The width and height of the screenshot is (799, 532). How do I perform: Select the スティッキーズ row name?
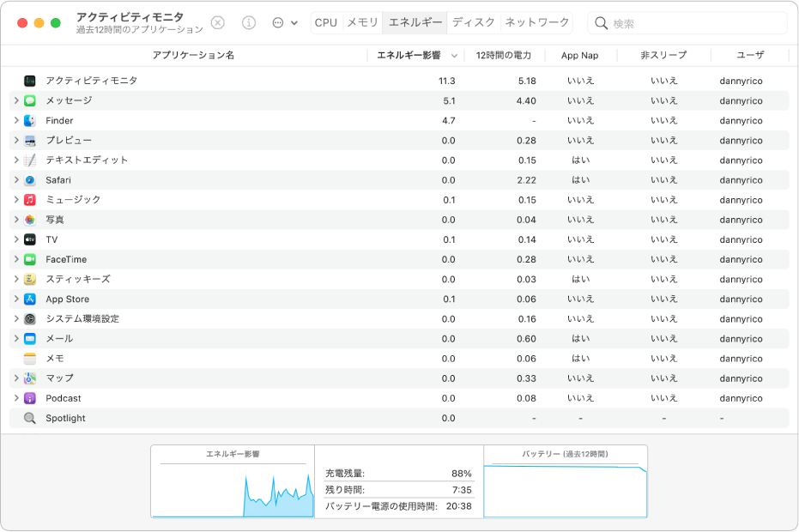tap(78, 279)
